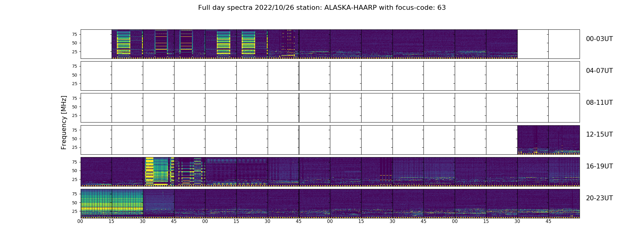The height and width of the screenshot is (245, 644).
Task: Click the 75 tick of the 16-19UT row
Action: (x=75, y=162)
